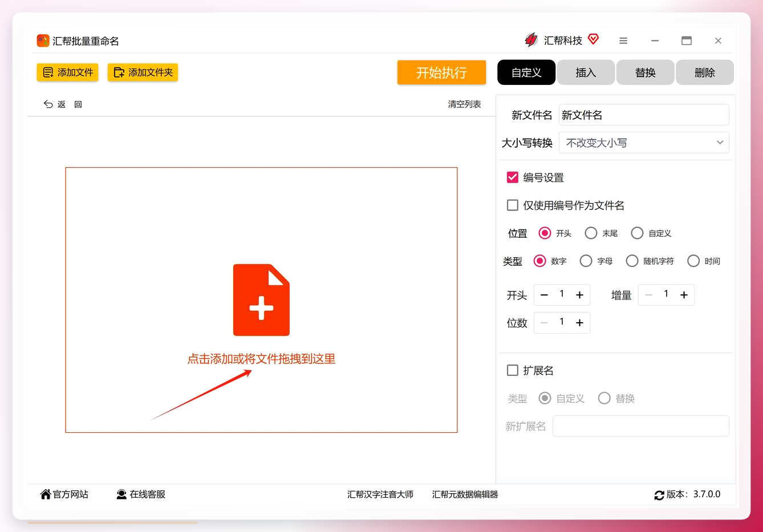Select 数字 numbering type
This screenshot has width=763, height=532.
click(x=539, y=261)
